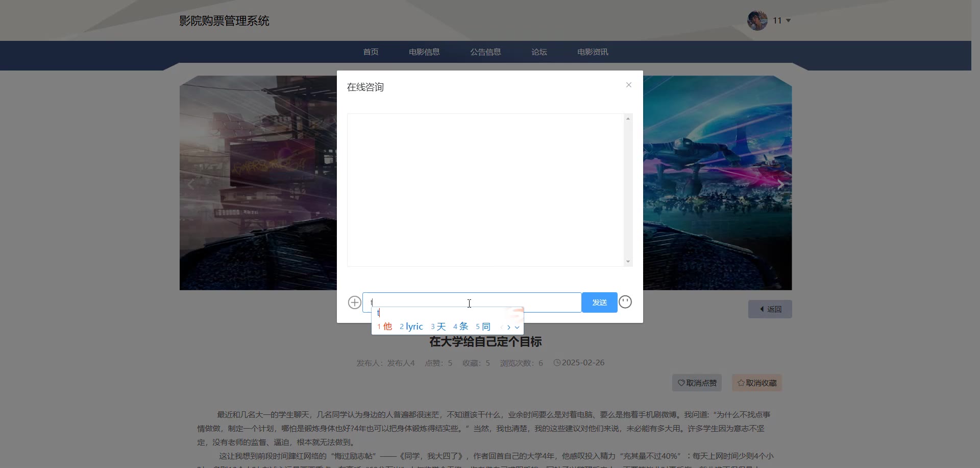Click the 发布人: 发布人4 text
Screen dimensions: 980x468
385,363
